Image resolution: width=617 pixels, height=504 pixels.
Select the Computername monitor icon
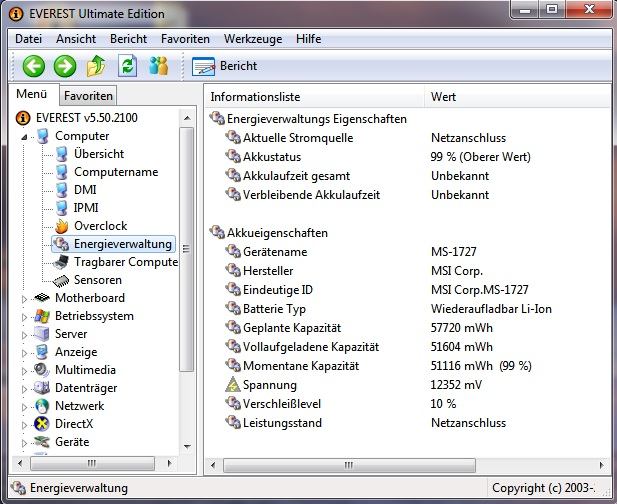coord(62,172)
